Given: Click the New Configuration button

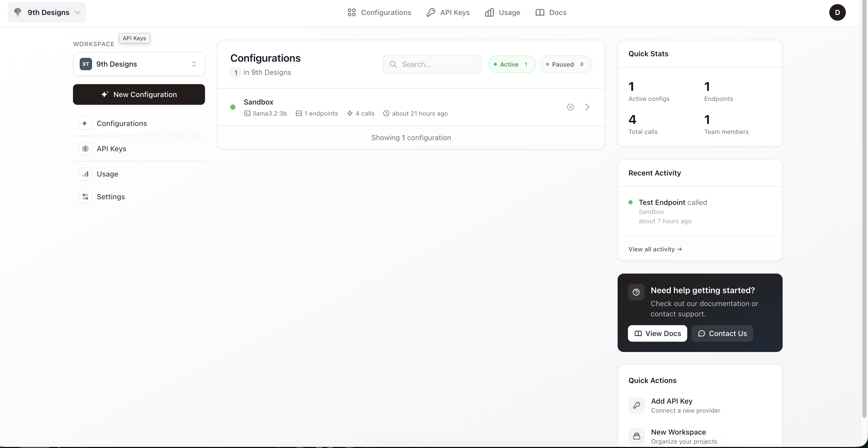Looking at the screenshot, I should click(x=138, y=94).
